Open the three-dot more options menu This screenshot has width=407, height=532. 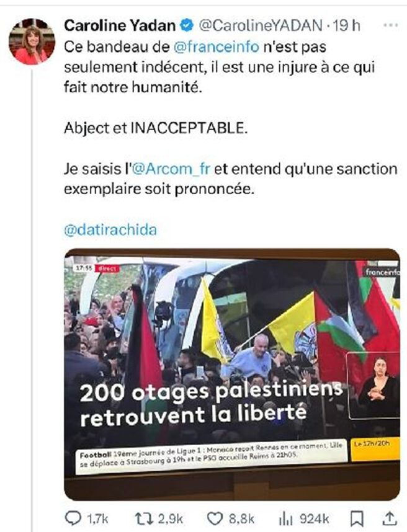tap(390, 25)
